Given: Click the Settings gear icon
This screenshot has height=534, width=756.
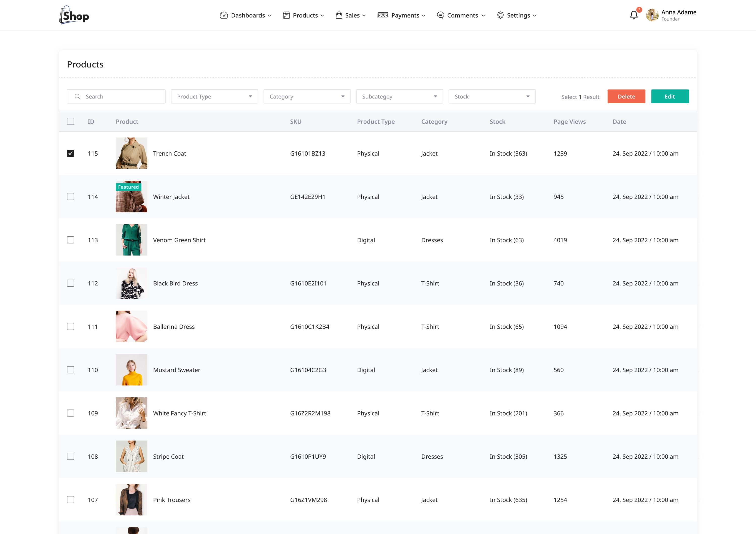Looking at the screenshot, I should coord(500,15).
